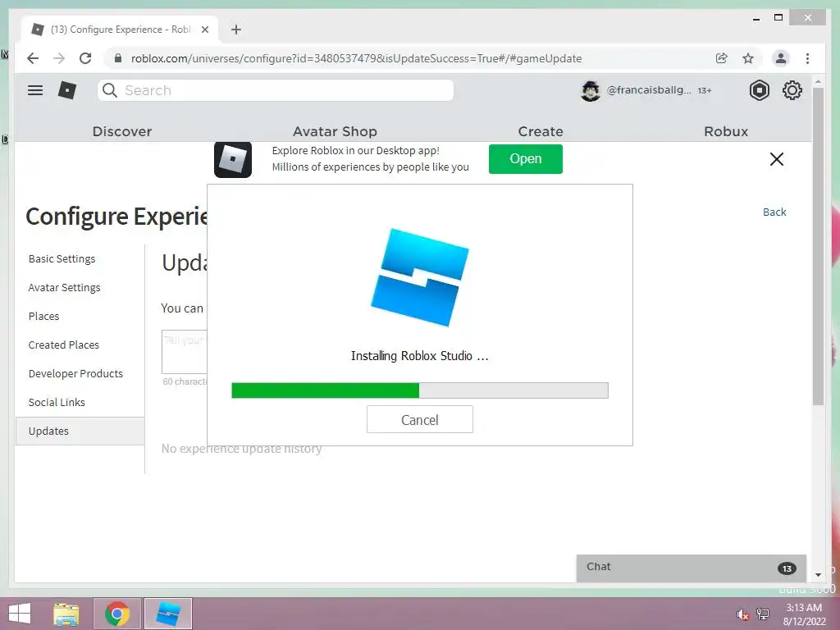Open the Chrome three-dot menu
This screenshot has width=840, height=630.
click(807, 58)
